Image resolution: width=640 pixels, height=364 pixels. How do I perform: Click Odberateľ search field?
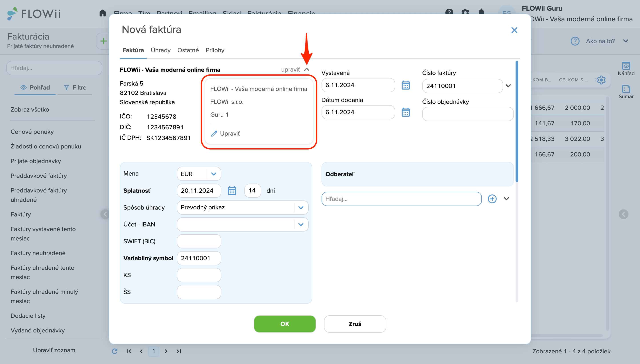click(402, 199)
